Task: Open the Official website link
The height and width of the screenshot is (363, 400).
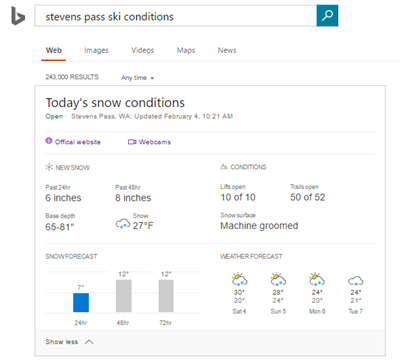Action: click(78, 142)
